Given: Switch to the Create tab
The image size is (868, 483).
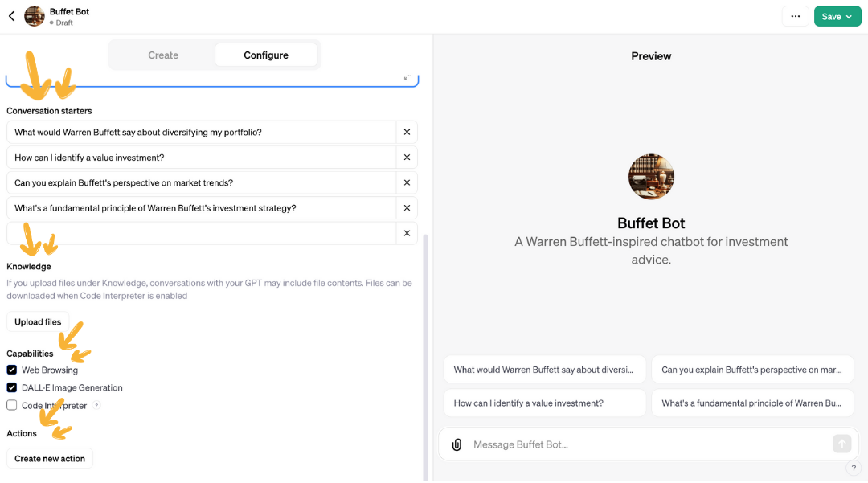Looking at the screenshot, I should coord(162,55).
